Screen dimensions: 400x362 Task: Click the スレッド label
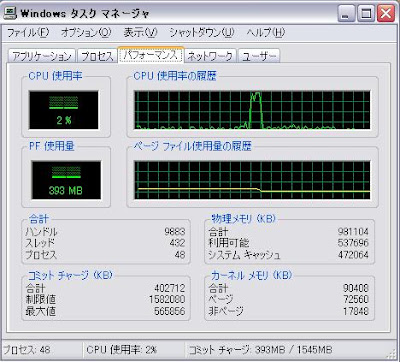(40, 243)
